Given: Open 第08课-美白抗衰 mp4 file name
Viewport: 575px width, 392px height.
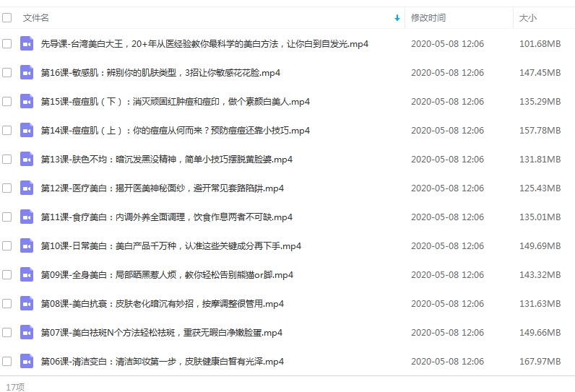Looking at the screenshot, I should (x=162, y=304).
